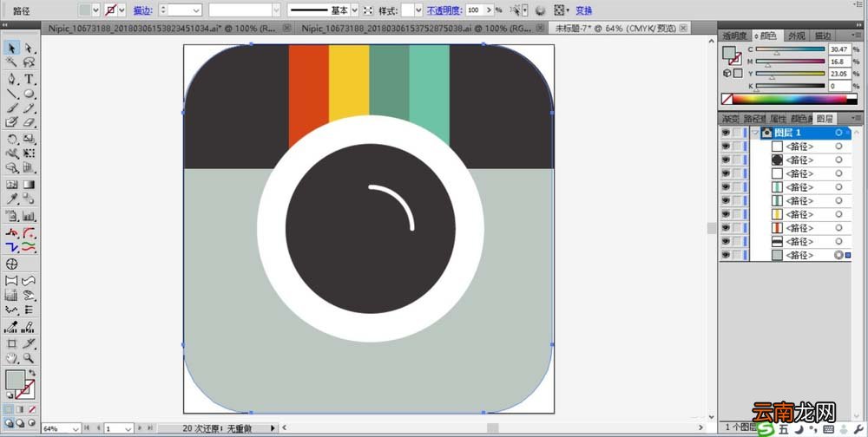Screen dimensions: 868x437
Task: Open the 透明度 panel tab
Action: [734, 36]
